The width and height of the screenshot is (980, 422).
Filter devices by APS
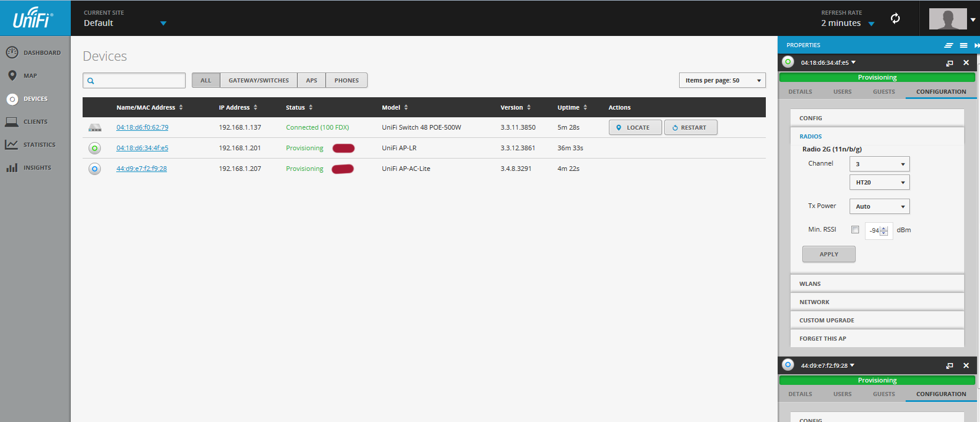click(312, 80)
